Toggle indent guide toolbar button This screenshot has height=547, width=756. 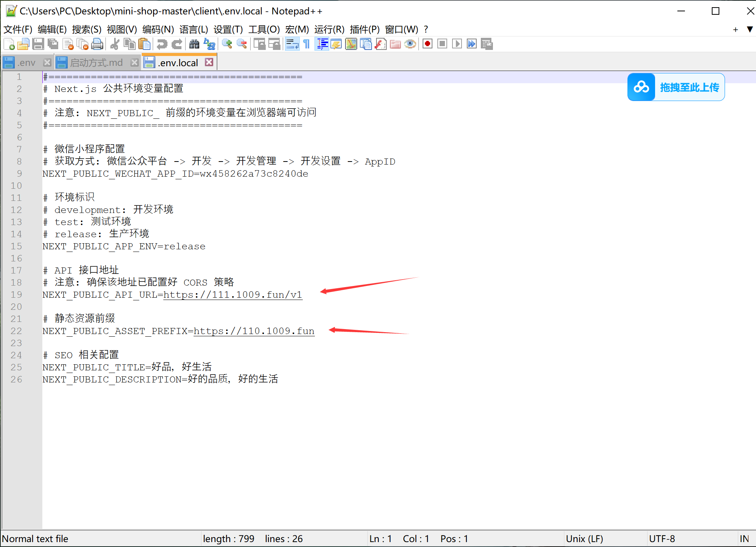(x=322, y=44)
